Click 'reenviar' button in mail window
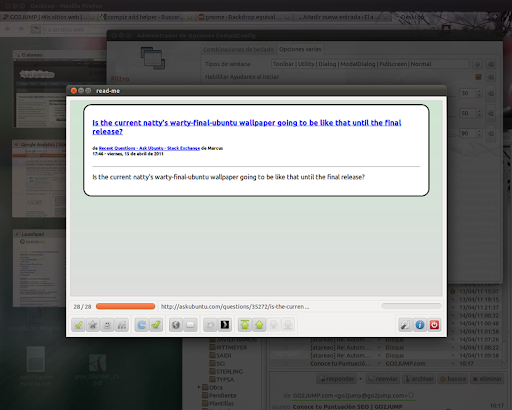The image size is (512, 410). [383, 379]
